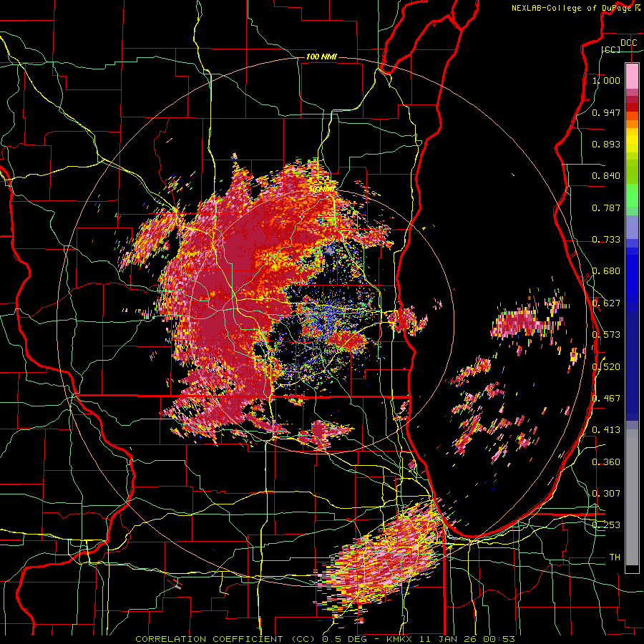Viewport: 644px width, 644px height.
Task: Click the 0.680 scale value
Action: coord(606,271)
